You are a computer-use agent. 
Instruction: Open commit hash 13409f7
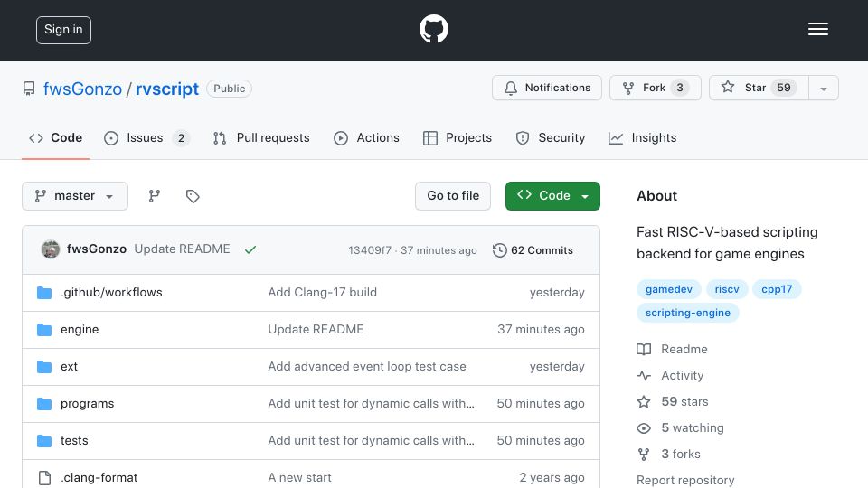(x=370, y=250)
